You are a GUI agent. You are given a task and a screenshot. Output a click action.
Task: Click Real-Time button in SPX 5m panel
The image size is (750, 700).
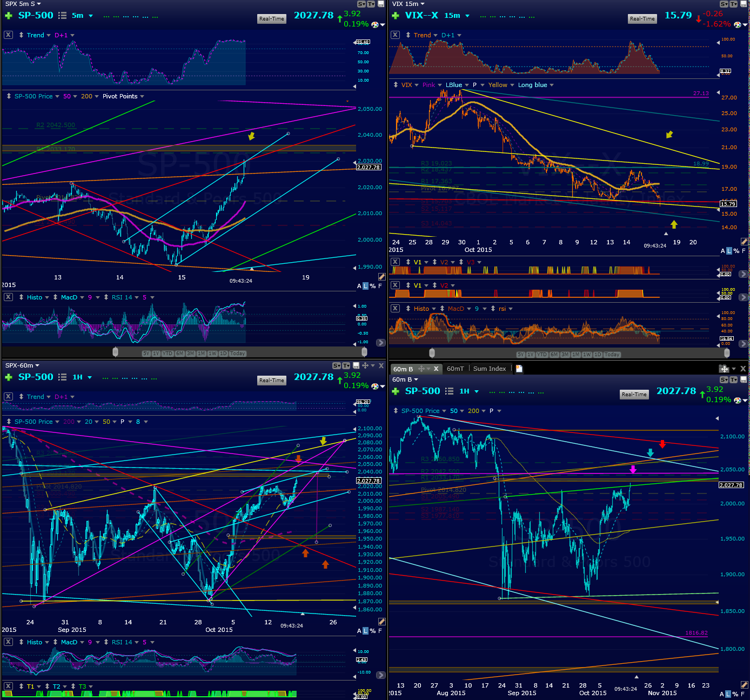[271, 19]
